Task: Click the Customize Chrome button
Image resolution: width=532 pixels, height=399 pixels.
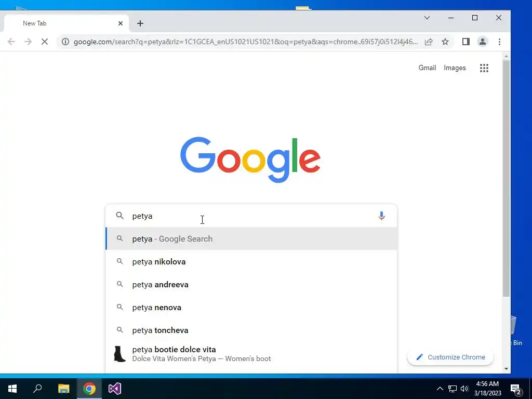Action: 450,357
